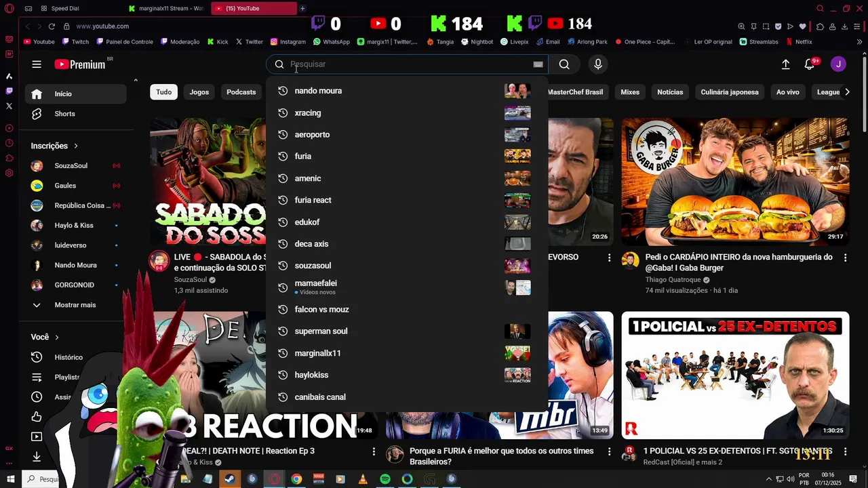Reload the page in the browser
This screenshot has height=488, width=868.
pos(52,26)
